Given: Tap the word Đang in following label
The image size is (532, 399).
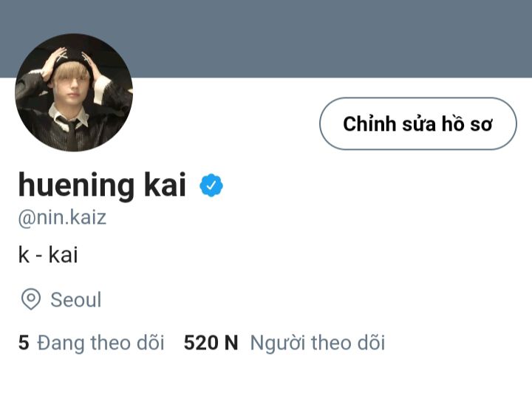Looking at the screenshot, I should pyautogui.click(x=61, y=344).
